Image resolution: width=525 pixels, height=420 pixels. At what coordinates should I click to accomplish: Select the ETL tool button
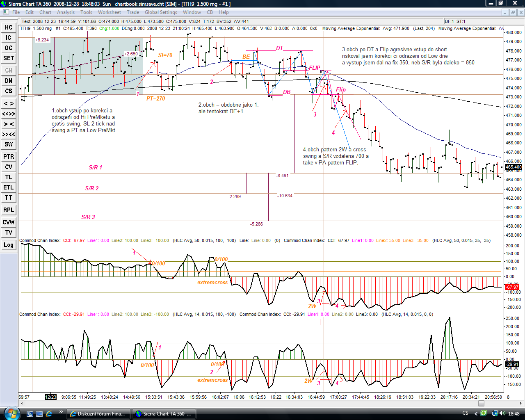tap(9, 187)
